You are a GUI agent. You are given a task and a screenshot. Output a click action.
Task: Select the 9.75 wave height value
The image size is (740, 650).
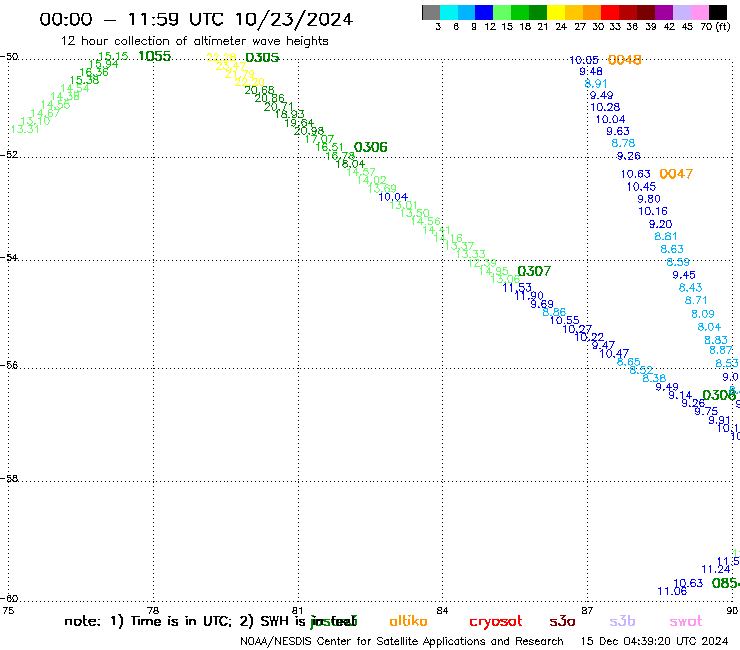[x=706, y=411]
